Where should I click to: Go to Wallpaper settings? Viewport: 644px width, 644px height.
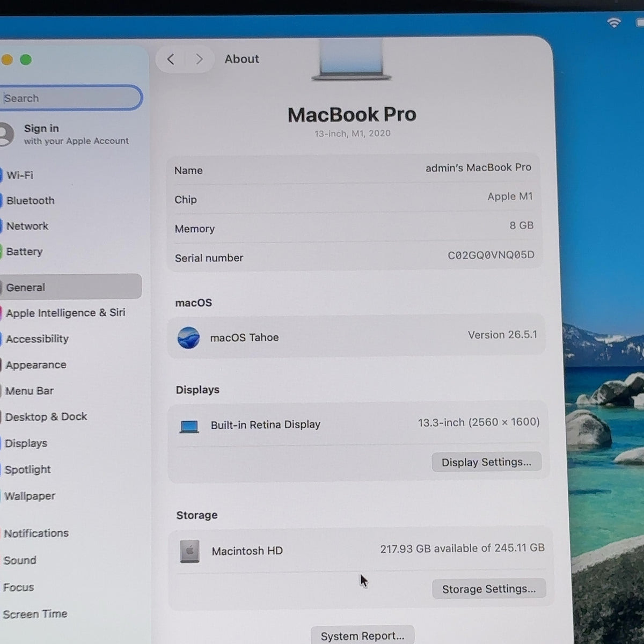click(x=30, y=496)
